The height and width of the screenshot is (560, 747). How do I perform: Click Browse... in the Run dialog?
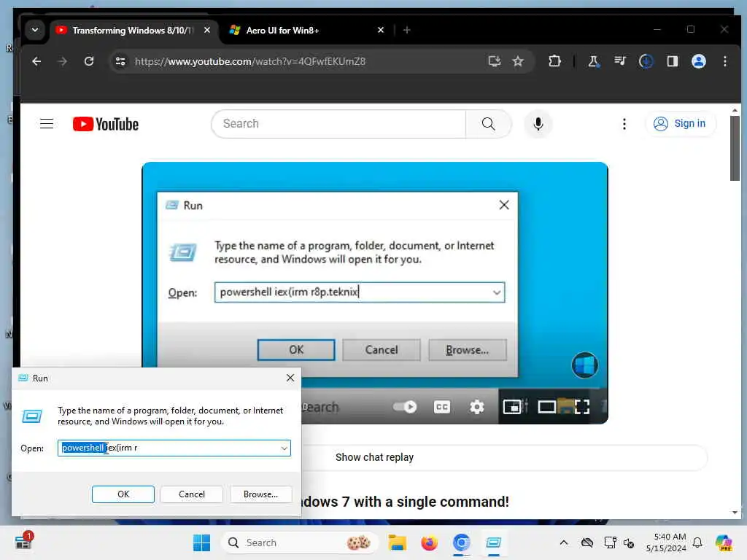pyautogui.click(x=260, y=494)
